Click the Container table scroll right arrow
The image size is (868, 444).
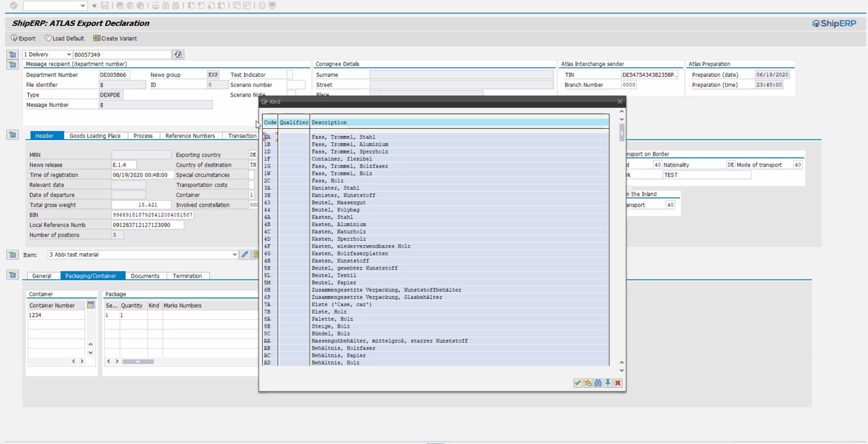(82, 361)
